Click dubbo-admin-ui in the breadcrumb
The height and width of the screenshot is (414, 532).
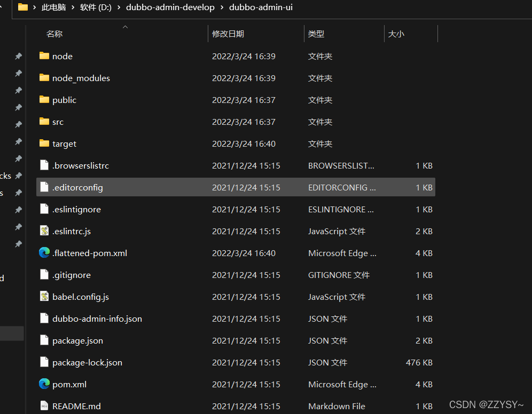[261, 7]
